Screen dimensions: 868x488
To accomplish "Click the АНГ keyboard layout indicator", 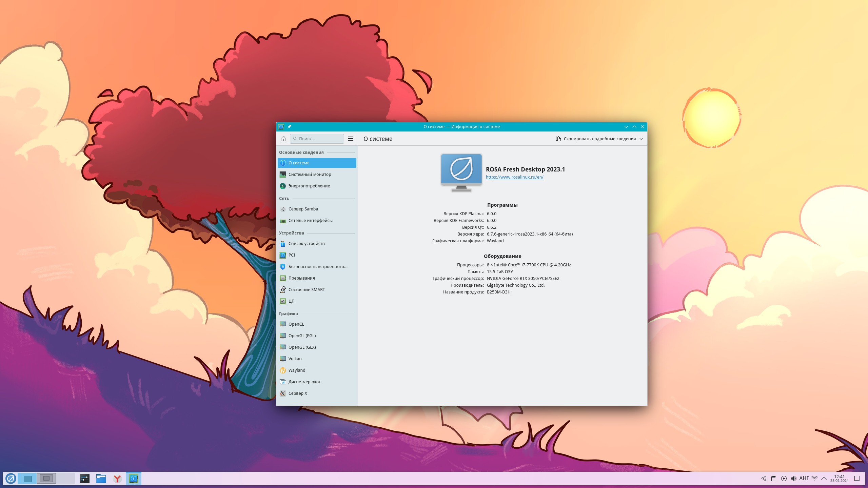I will (x=804, y=479).
